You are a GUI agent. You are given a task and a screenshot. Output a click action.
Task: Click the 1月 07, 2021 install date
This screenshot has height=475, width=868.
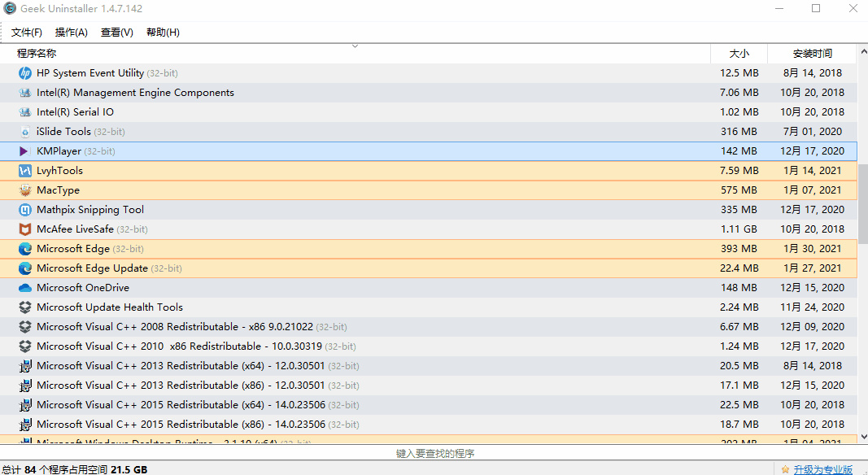(812, 190)
